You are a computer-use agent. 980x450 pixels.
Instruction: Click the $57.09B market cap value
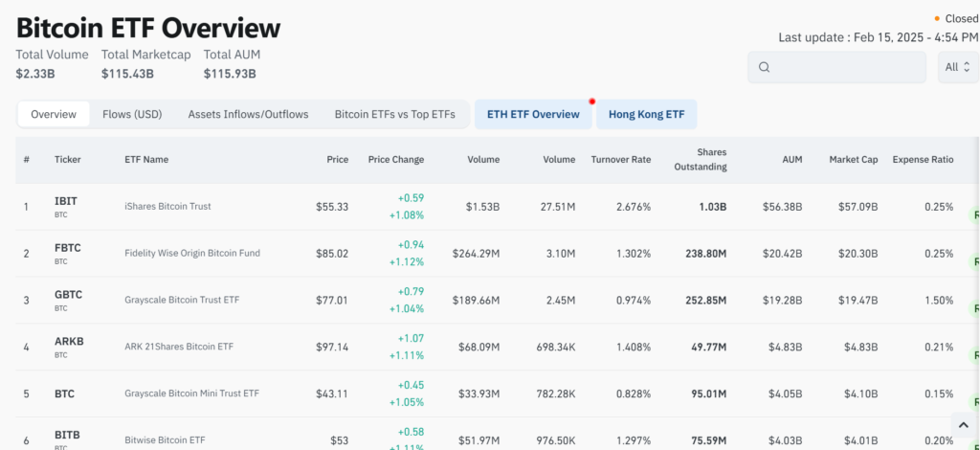coord(858,207)
